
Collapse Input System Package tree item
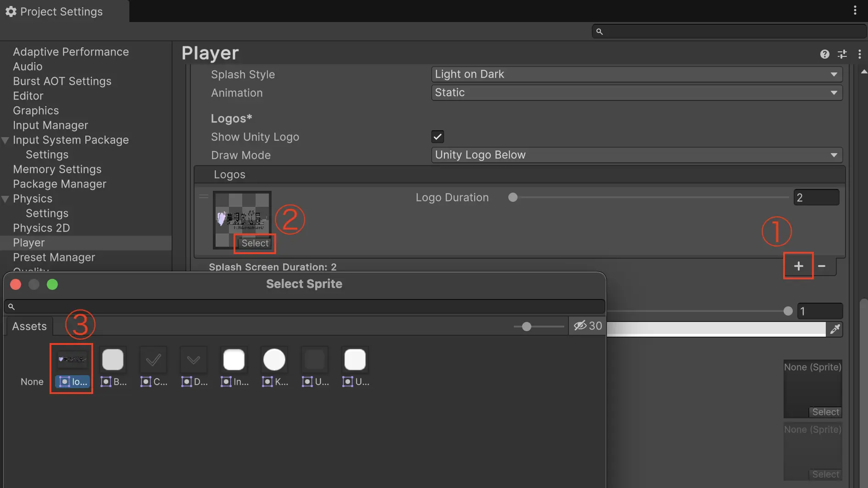click(6, 140)
